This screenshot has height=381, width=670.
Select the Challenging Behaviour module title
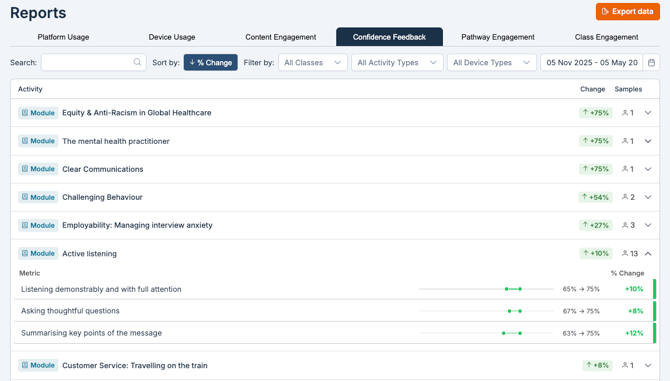[102, 197]
